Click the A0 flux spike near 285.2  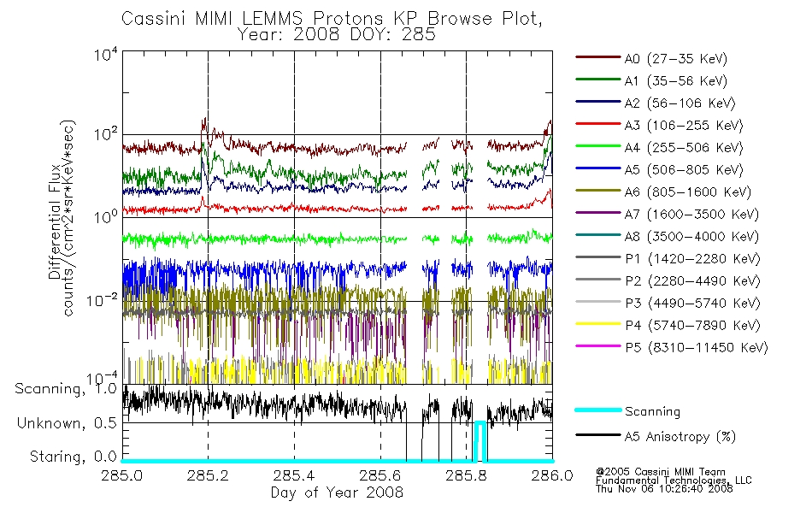(204, 127)
